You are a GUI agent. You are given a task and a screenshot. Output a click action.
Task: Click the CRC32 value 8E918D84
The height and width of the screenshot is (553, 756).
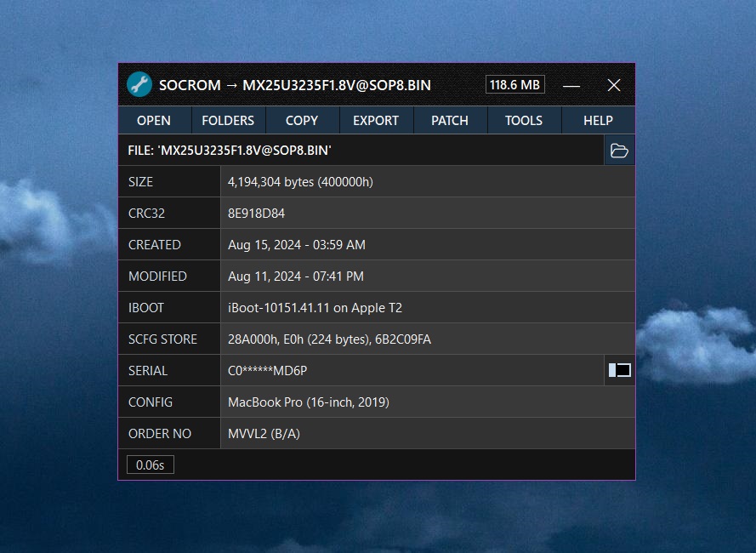[257, 214]
